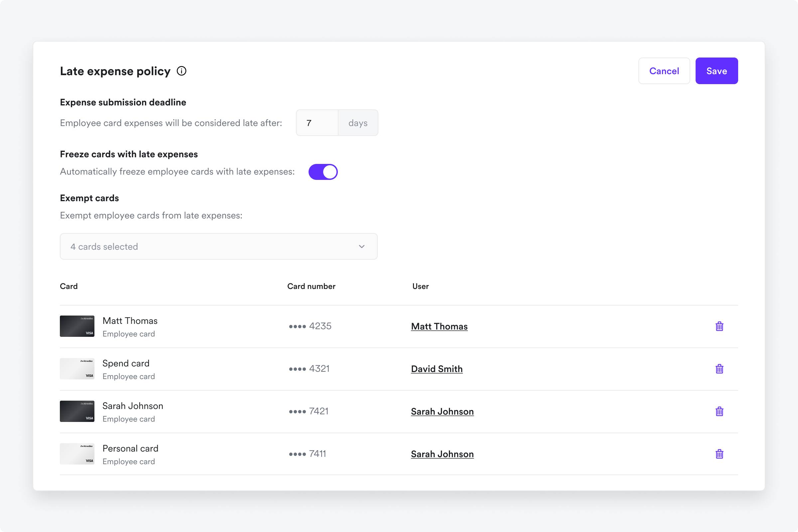Delete Matt Thomas card from exempt list
The width and height of the screenshot is (798, 532).
(719, 327)
